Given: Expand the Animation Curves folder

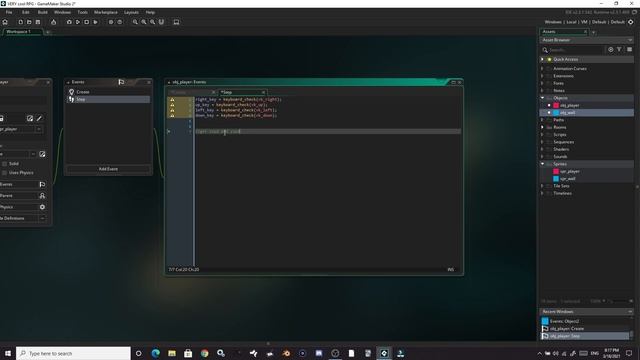Looking at the screenshot, I should point(542,69).
